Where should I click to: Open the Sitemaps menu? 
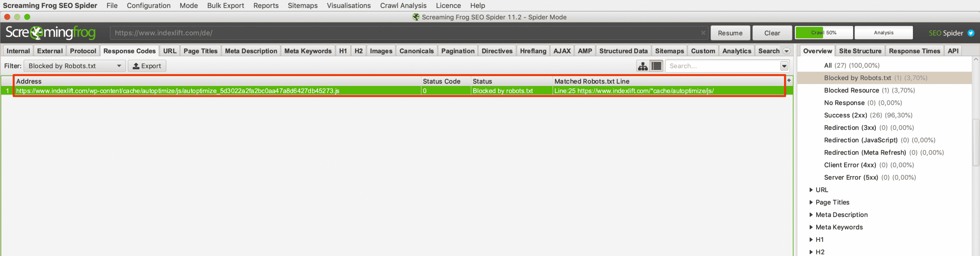(x=302, y=6)
